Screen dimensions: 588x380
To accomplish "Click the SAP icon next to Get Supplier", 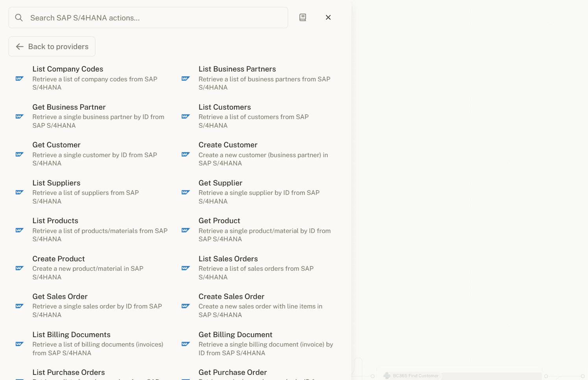I will (185, 192).
